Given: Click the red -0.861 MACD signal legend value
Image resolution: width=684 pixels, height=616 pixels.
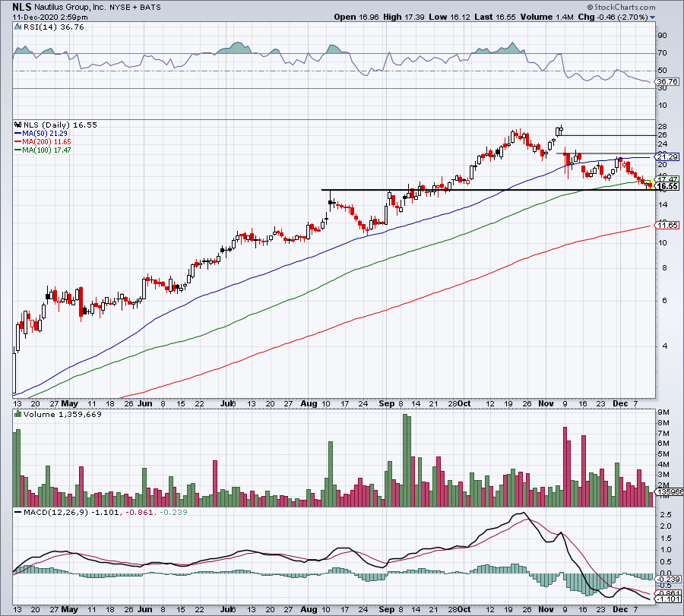Looking at the screenshot, I should tap(140, 512).
